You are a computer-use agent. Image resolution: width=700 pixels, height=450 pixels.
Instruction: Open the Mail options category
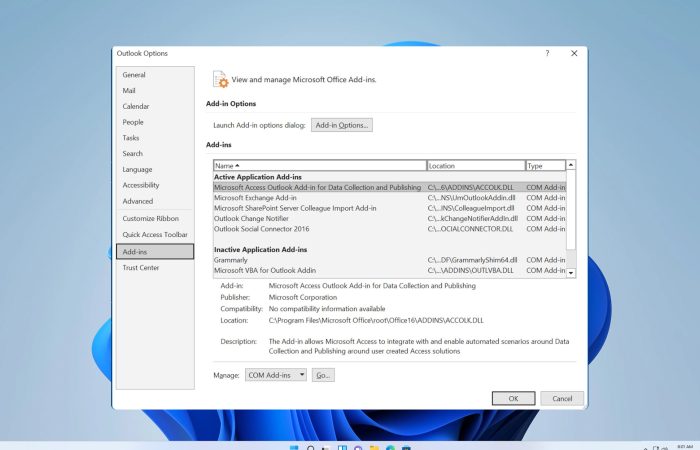pyautogui.click(x=155, y=91)
